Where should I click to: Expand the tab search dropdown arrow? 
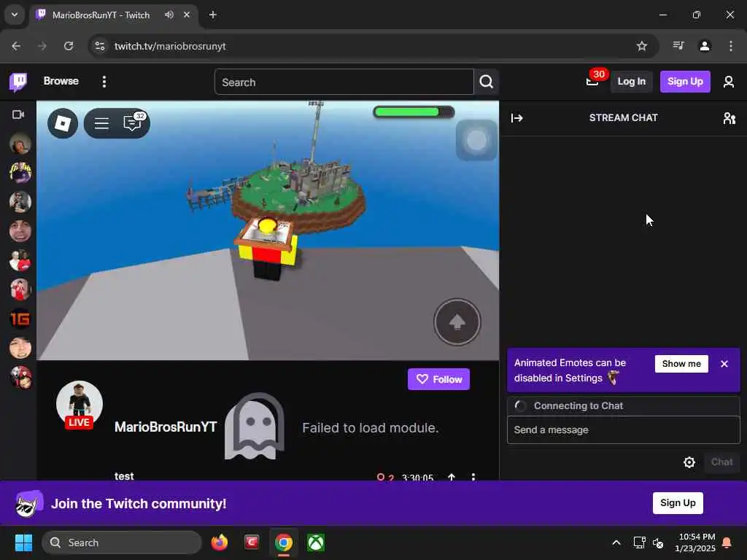pos(15,15)
